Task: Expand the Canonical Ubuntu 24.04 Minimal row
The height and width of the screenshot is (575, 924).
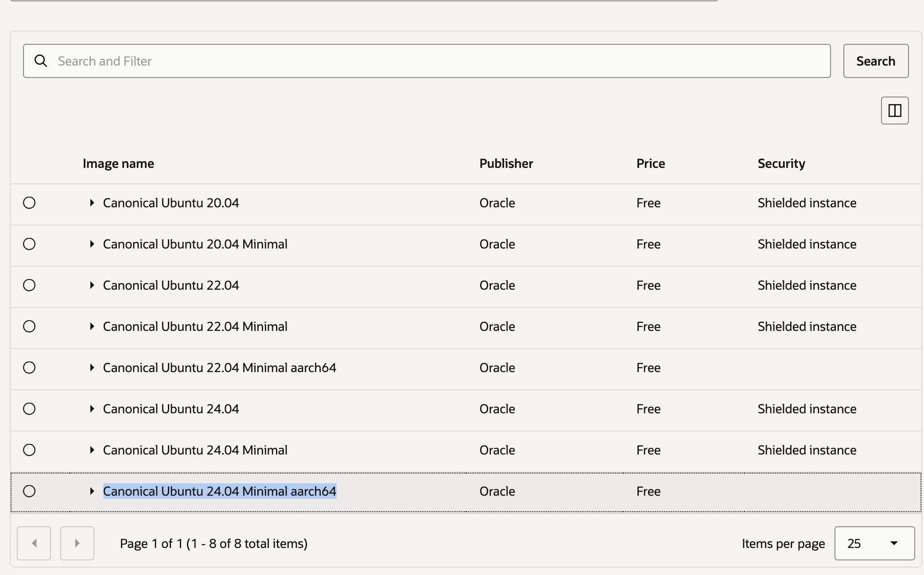Action: (x=92, y=450)
